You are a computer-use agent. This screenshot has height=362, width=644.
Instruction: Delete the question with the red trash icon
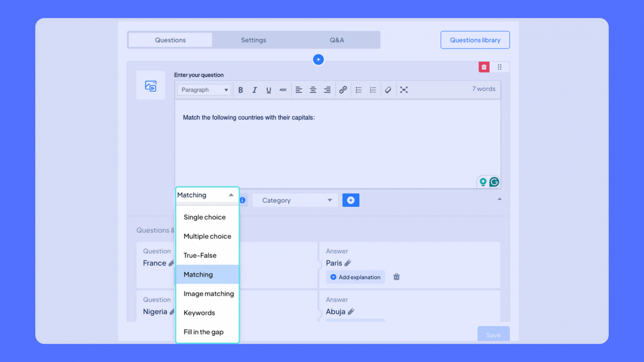[484, 67]
